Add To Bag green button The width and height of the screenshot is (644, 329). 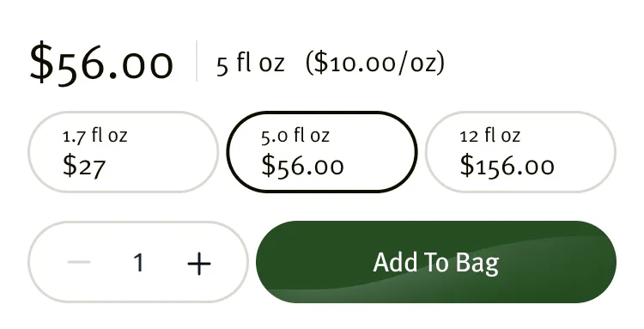(x=436, y=262)
